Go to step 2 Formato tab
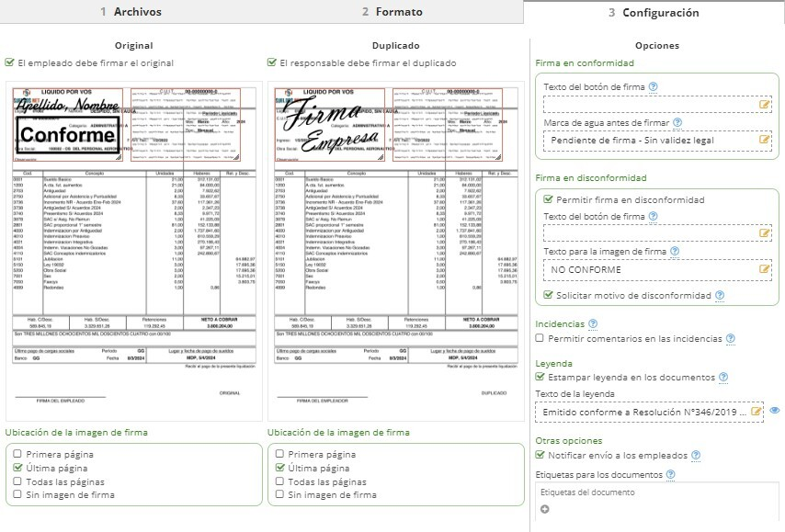Image resolution: width=785 pixels, height=532 pixels. click(392, 12)
